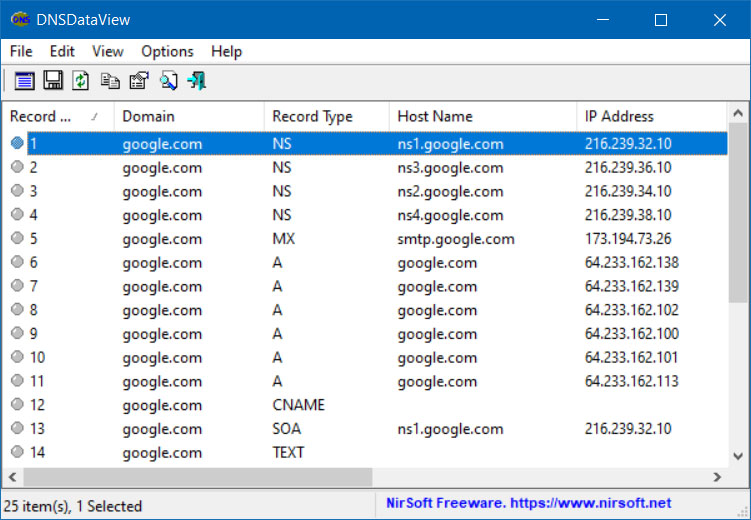751x520 pixels.
Task: Select the ns3.google.com host name cell
Action: point(450,168)
